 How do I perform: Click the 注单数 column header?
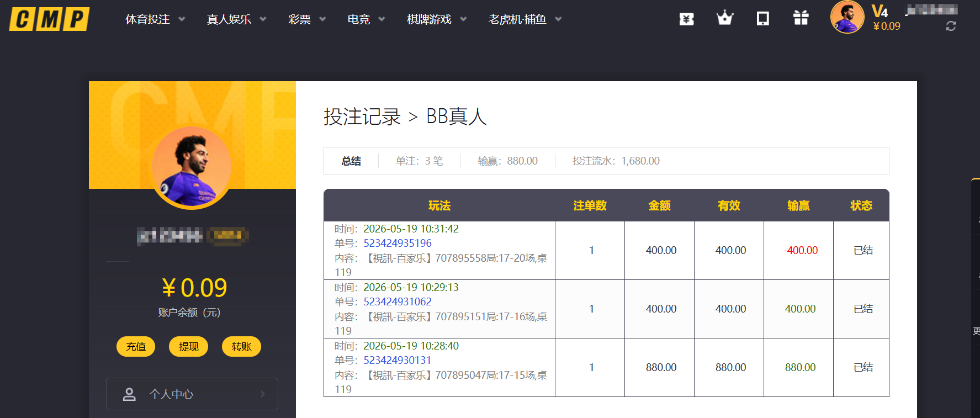pos(590,205)
